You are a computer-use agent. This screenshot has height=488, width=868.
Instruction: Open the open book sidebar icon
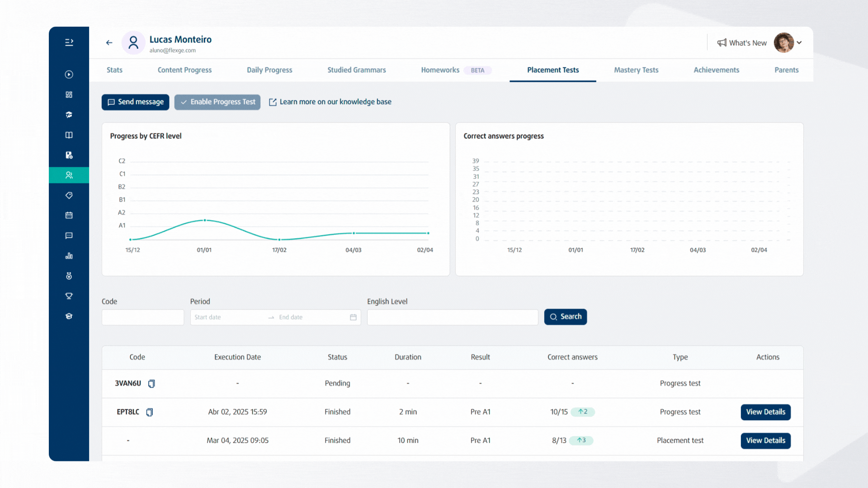(x=69, y=135)
